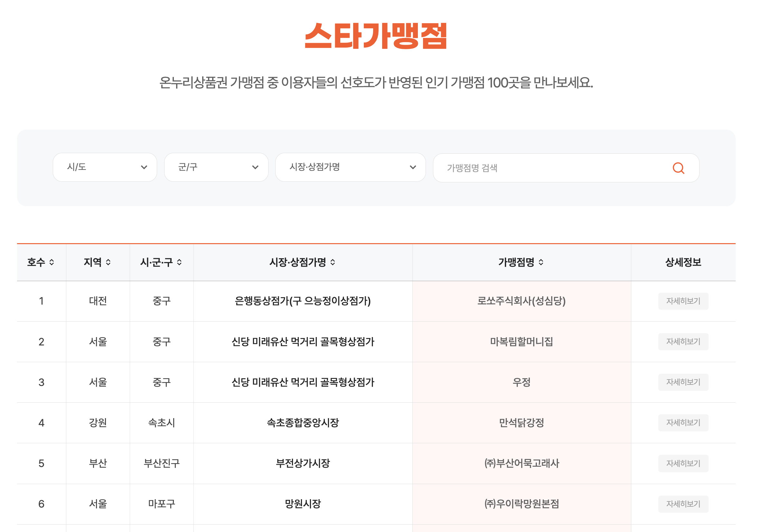Sort by 가맹점명 column arrows
Screen dimensions: 763x532
coord(541,262)
